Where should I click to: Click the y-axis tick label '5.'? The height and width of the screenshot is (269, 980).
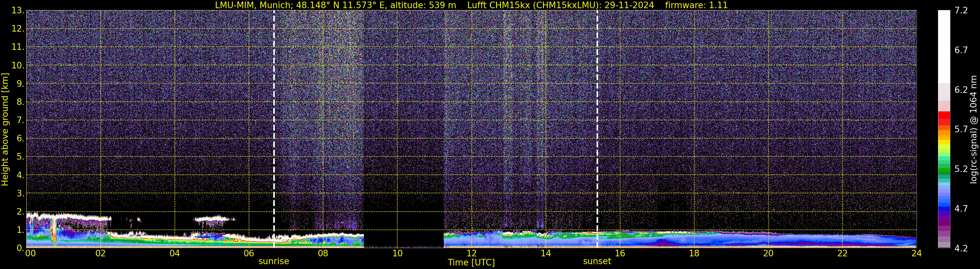[x=20, y=157]
